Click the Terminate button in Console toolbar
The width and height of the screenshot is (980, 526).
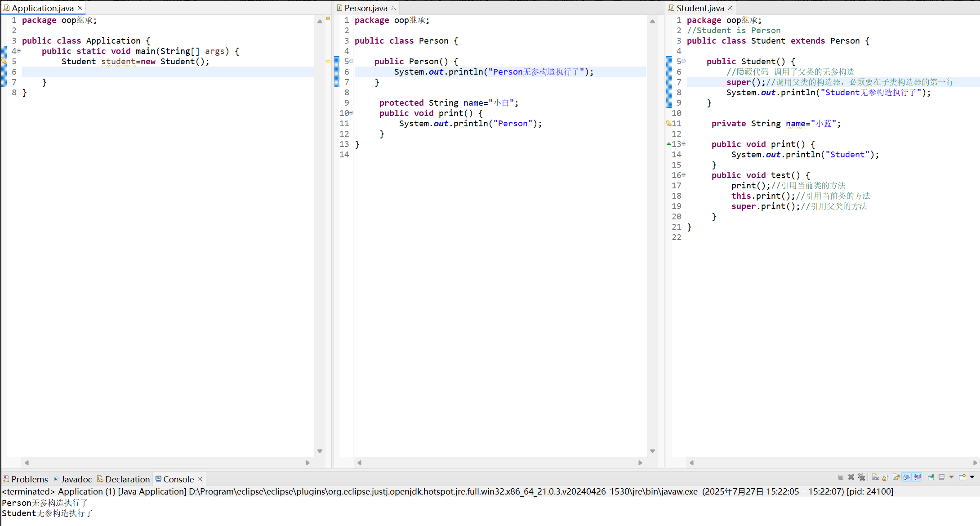[841, 477]
